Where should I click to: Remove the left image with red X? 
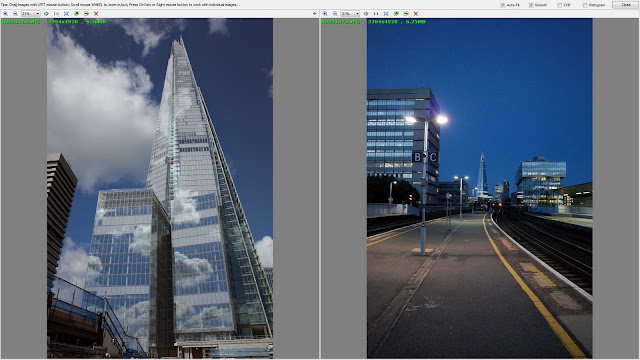coord(96,13)
